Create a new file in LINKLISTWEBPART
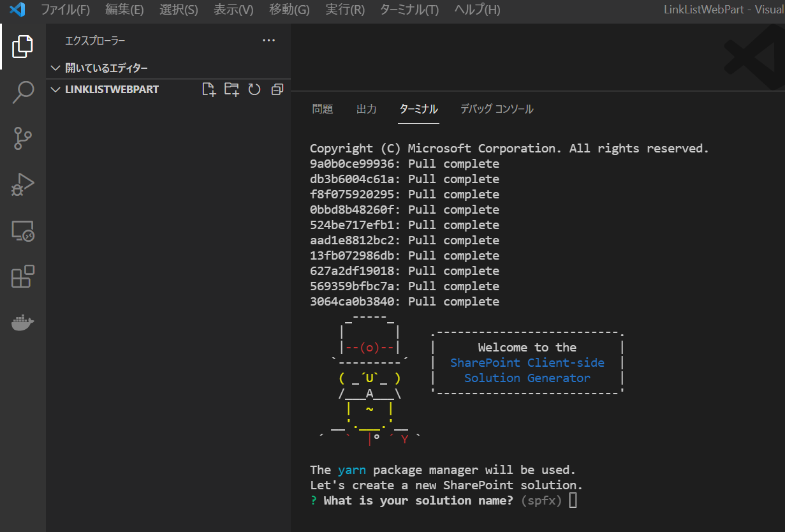 209,89
